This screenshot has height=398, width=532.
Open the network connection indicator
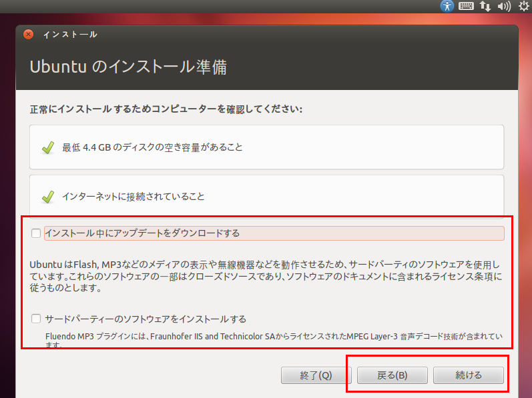click(x=485, y=6)
